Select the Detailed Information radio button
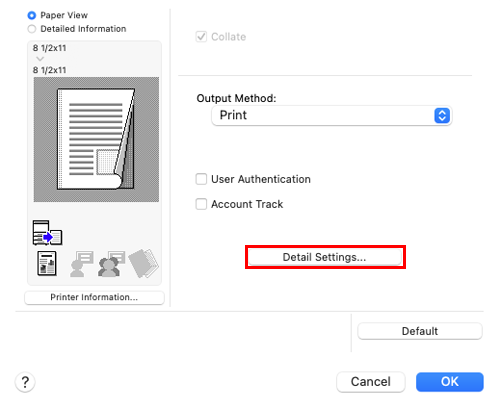This screenshot has height=408, width=500. 32,29
